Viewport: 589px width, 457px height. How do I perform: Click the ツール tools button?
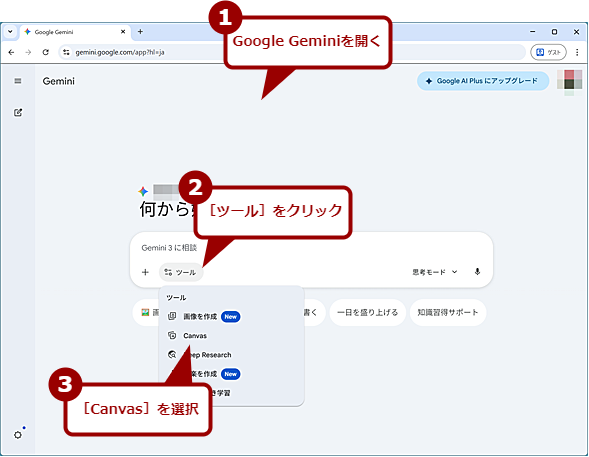tap(181, 272)
